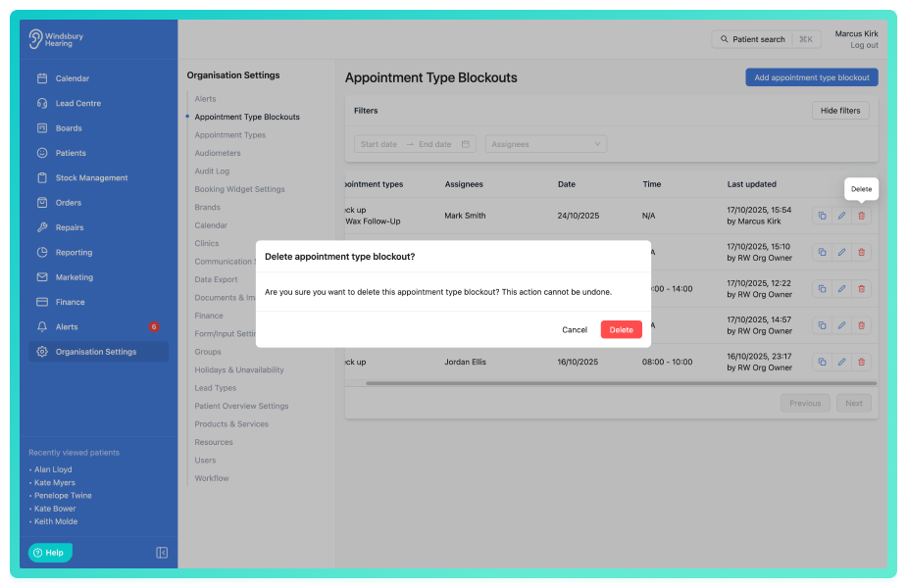Edit the Jordan Ellis blockout row
This screenshot has height=588, width=907.
pos(841,362)
